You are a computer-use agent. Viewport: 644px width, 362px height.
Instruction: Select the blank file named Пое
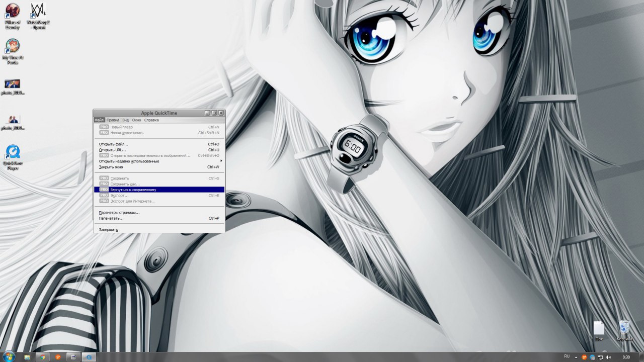[599, 331]
